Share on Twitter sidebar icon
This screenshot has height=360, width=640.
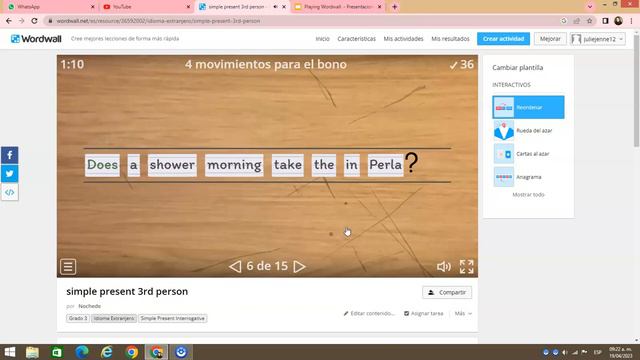pyautogui.click(x=9, y=174)
